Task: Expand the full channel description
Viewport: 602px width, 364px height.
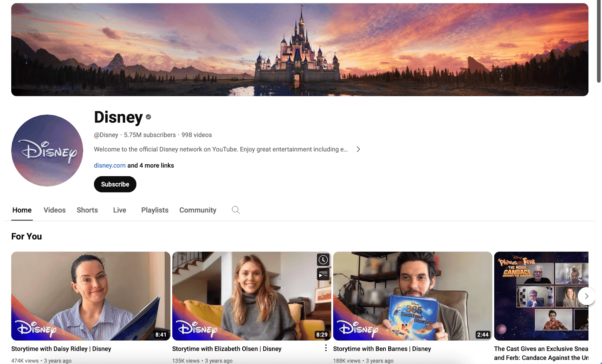Action: click(x=358, y=149)
